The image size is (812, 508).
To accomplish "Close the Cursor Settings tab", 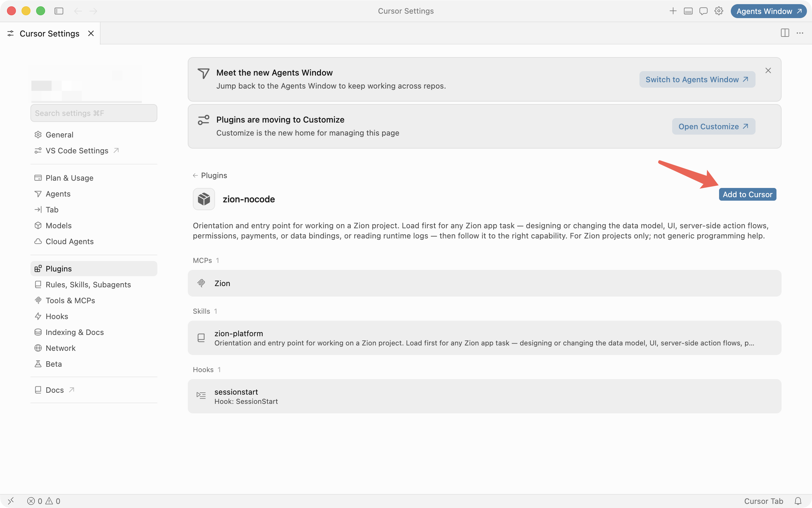I will coord(91,33).
